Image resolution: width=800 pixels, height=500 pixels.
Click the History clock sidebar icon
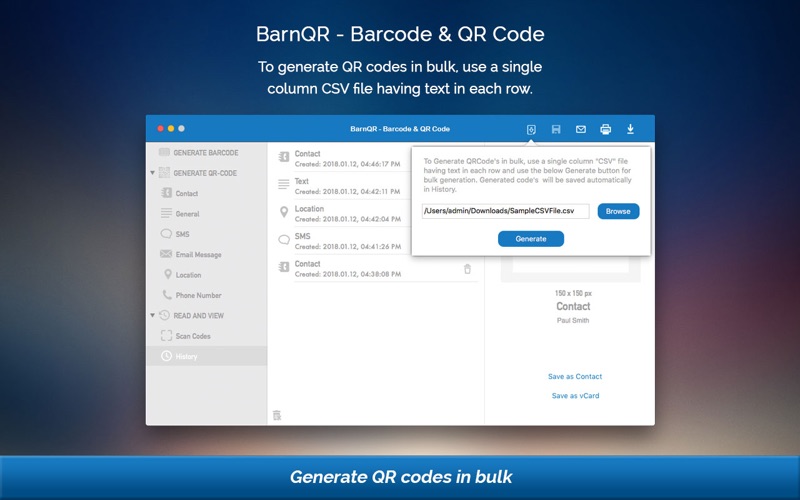pos(166,356)
